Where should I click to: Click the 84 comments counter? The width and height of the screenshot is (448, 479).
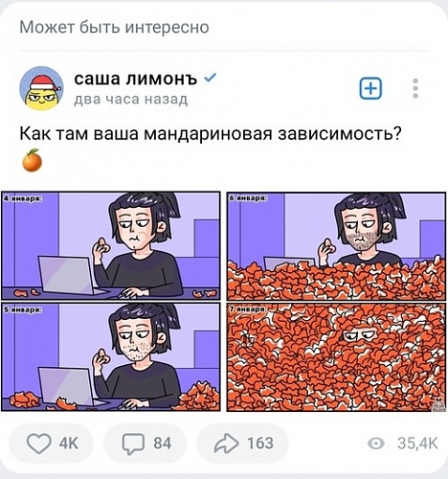(163, 444)
